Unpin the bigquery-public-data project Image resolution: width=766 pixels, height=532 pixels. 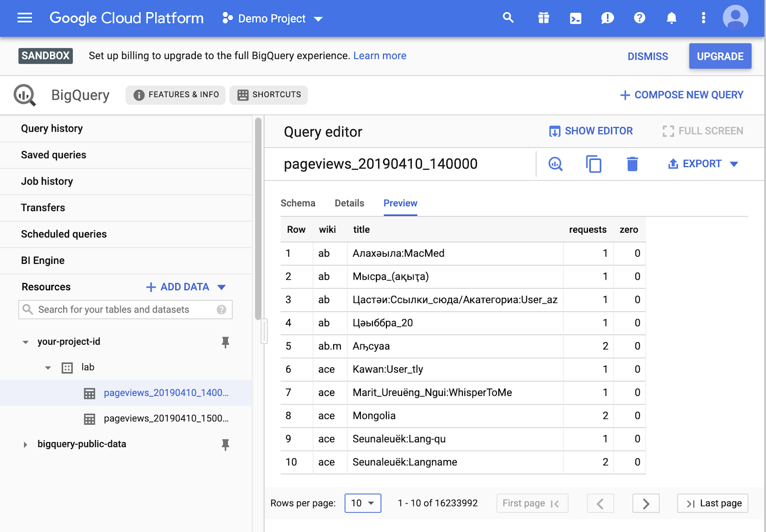[225, 444]
